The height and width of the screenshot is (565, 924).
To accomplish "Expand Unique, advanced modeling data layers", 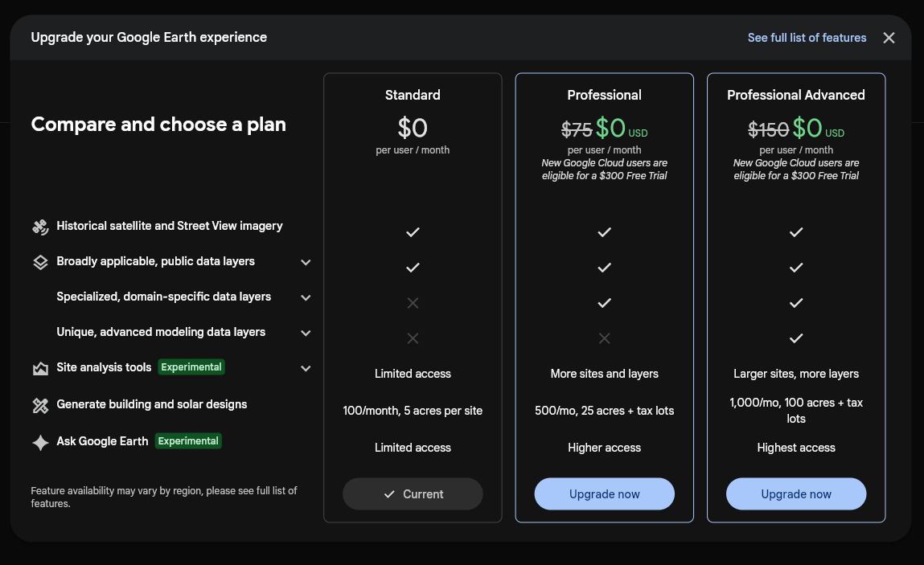I will coord(306,333).
